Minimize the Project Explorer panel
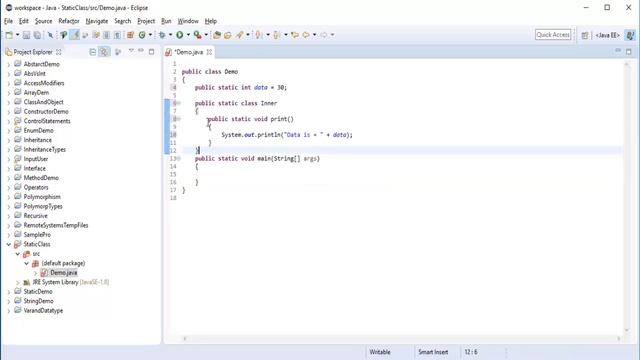This screenshot has width=640, height=360. [141, 51]
